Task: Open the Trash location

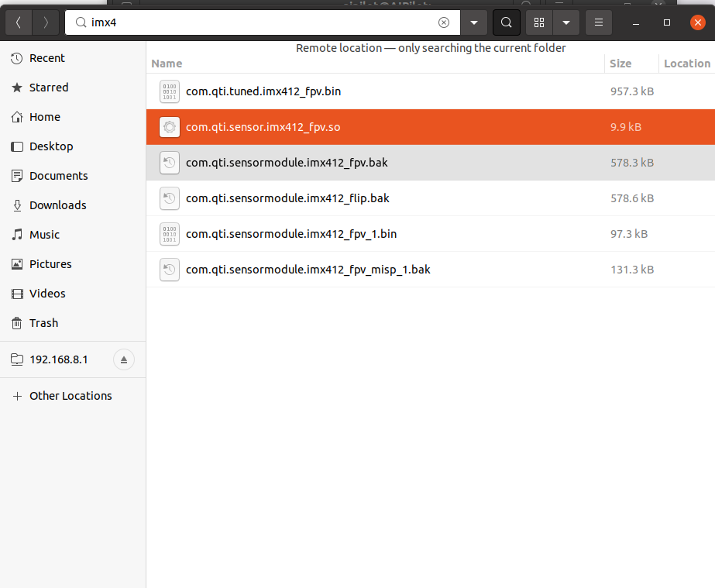Action: coord(43,323)
